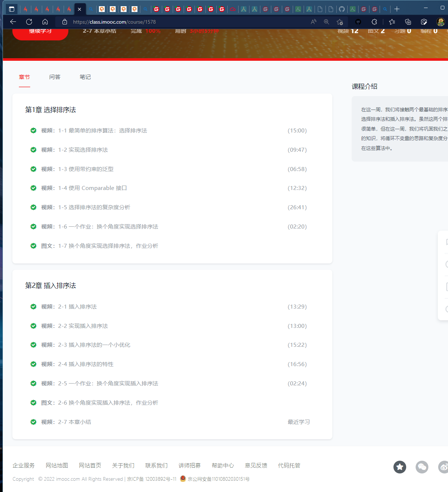
Task: Click the 最近学习 label
Action: [299, 422]
